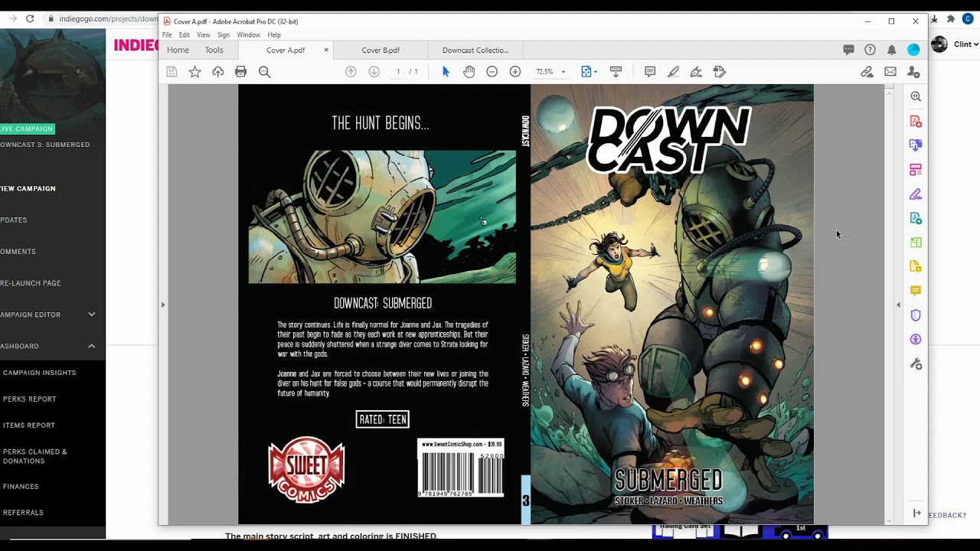Screen dimensions: 980x551
Task: Bookmark file with the star icon
Action: point(194,72)
